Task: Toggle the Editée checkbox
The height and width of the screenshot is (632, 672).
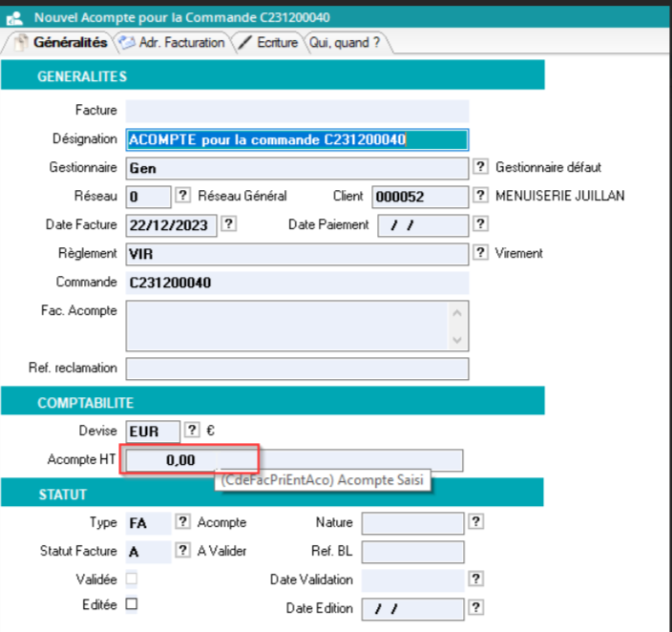Action: pos(132,604)
